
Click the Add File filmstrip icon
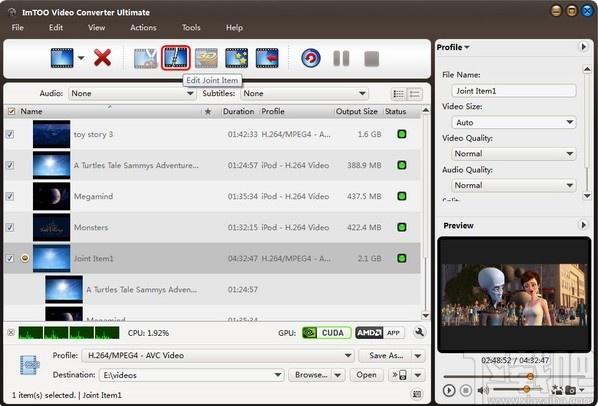pyautogui.click(x=62, y=58)
